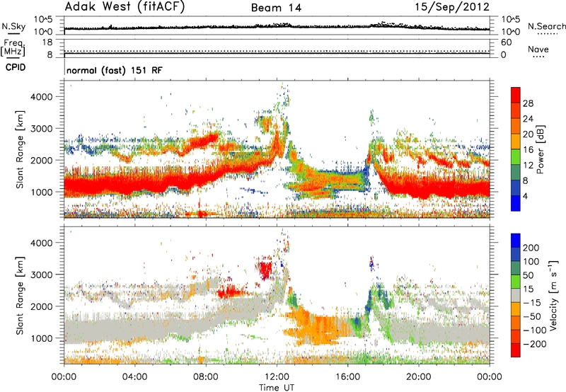Click the 'Freq. [MHz]' axis label
This screenshot has height=392, width=566.
point(13,47)
